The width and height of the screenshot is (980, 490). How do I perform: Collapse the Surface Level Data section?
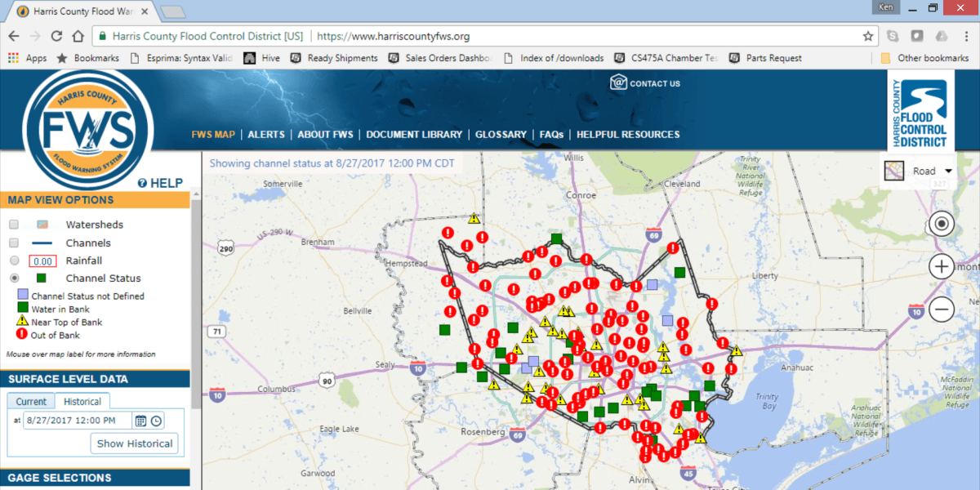pyautogui.click(x=95, y=379)
